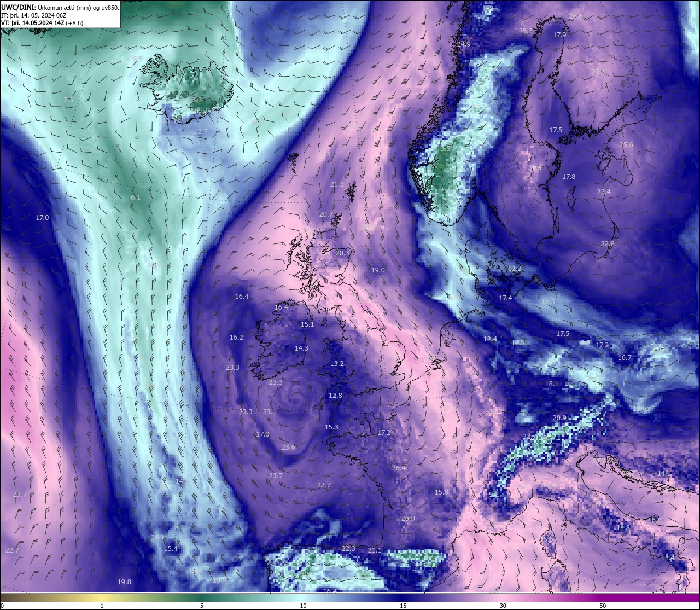The height and width of the screenshot is (610, 700).
Task: Click the value 15.3 on the map
Action: tap(331, 427)
